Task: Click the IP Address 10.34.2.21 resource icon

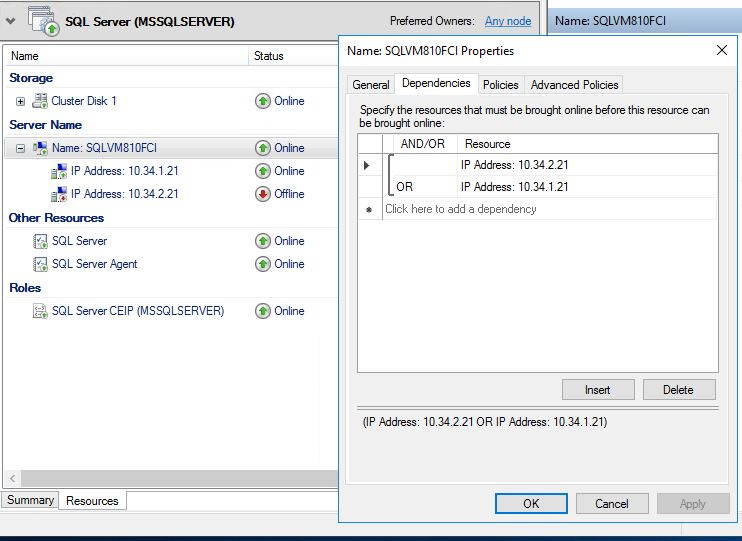Action: [59, 194]
